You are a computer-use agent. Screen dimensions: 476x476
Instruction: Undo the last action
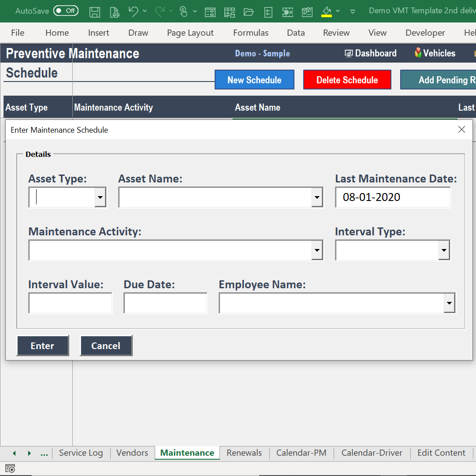[133, 12]
